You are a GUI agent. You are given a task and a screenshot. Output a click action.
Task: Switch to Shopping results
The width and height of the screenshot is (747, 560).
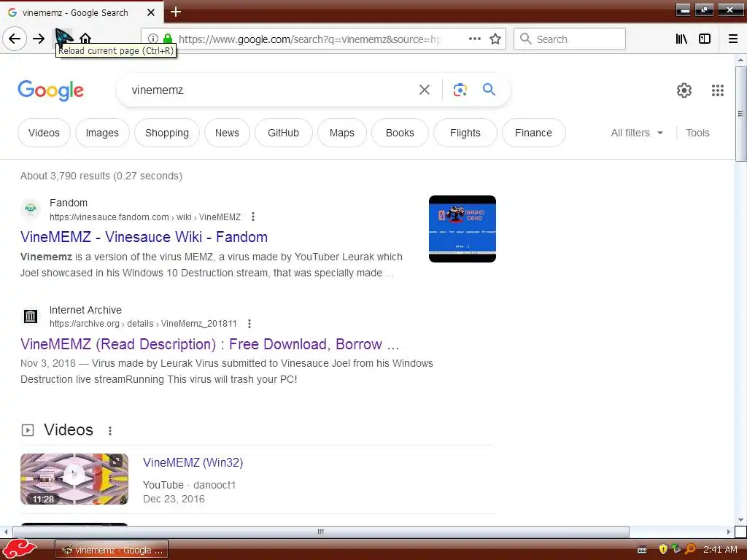167,133
